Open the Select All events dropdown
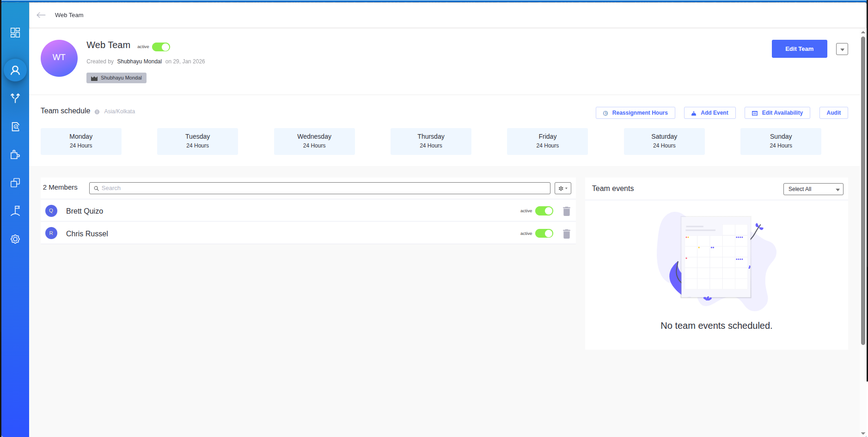868x437 pixels. pyautogui.click(x=813, y=189)
